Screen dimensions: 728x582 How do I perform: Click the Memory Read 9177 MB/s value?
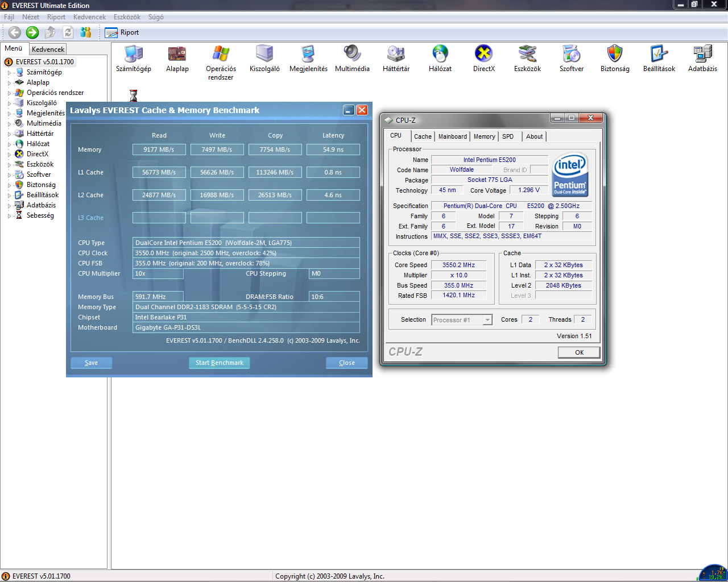coord(159,149)
